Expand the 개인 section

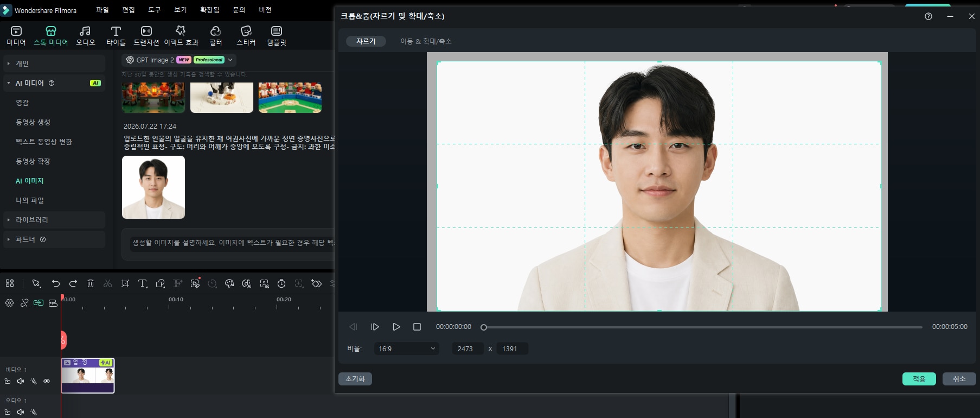click(x=54, y=64)
